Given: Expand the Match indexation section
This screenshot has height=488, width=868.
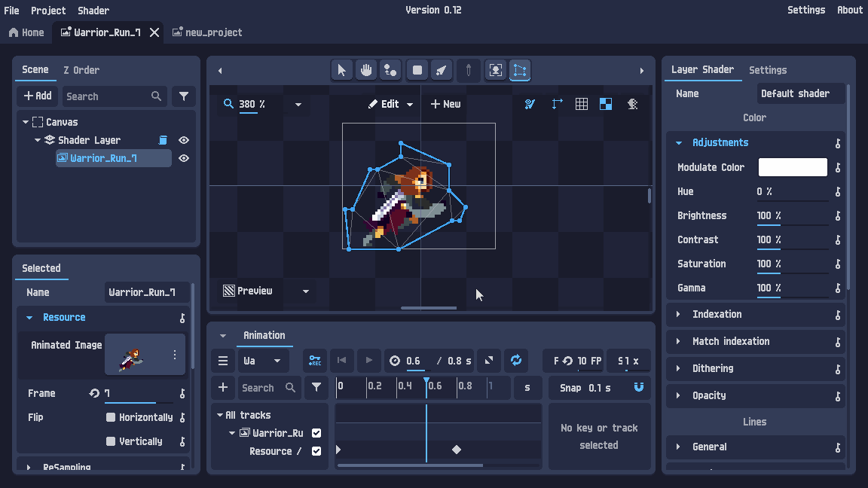Looking at the screenshot, I should click(679, 341).
